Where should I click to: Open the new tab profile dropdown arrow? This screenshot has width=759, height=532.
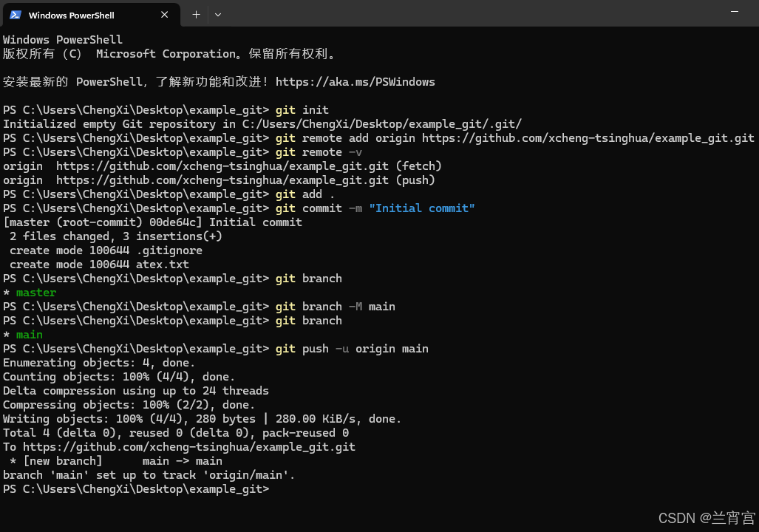[218, 15]
